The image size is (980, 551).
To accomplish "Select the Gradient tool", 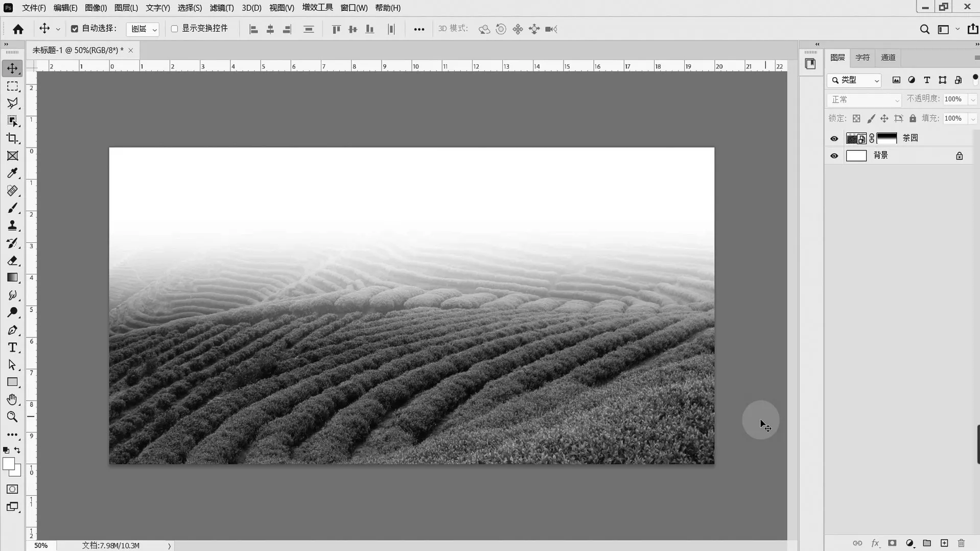I will tap(12, 278).
